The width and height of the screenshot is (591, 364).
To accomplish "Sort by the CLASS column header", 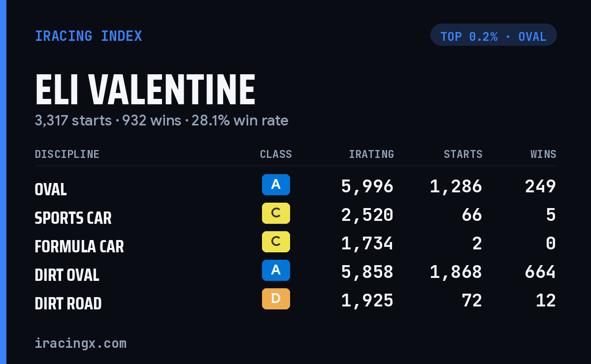I will (x=276, y=154).
